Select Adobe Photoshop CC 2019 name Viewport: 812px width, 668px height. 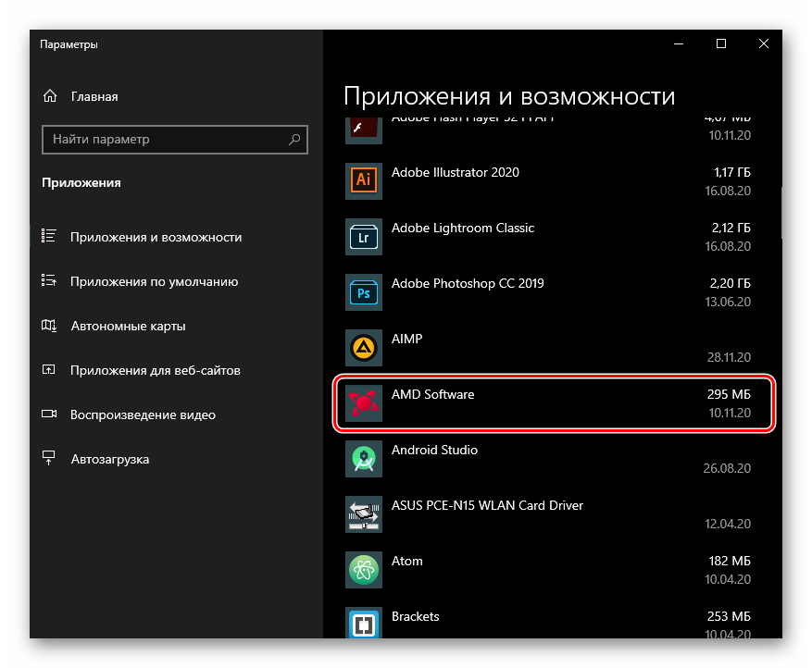coord(468,283)
